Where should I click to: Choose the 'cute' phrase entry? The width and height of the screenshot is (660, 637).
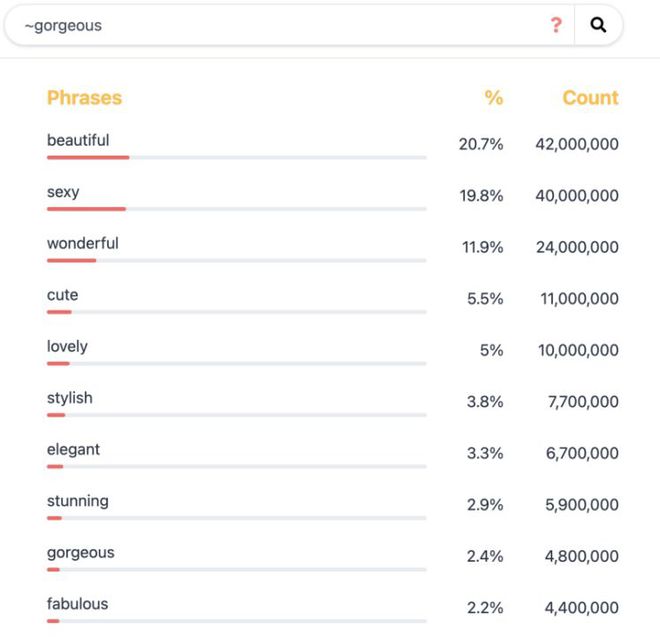tap(62, 295)
